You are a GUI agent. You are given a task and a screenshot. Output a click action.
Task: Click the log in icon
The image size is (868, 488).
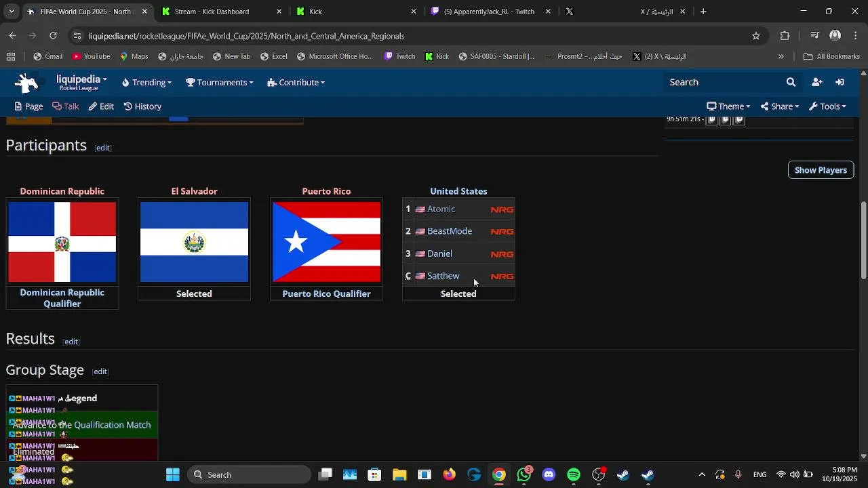[x=840, y=82]
